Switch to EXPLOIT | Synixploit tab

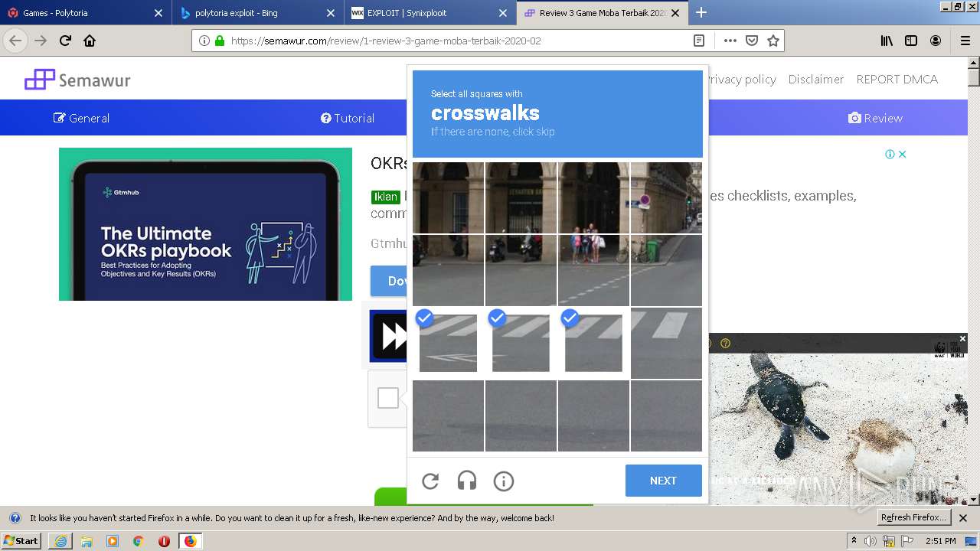point(429,13)
